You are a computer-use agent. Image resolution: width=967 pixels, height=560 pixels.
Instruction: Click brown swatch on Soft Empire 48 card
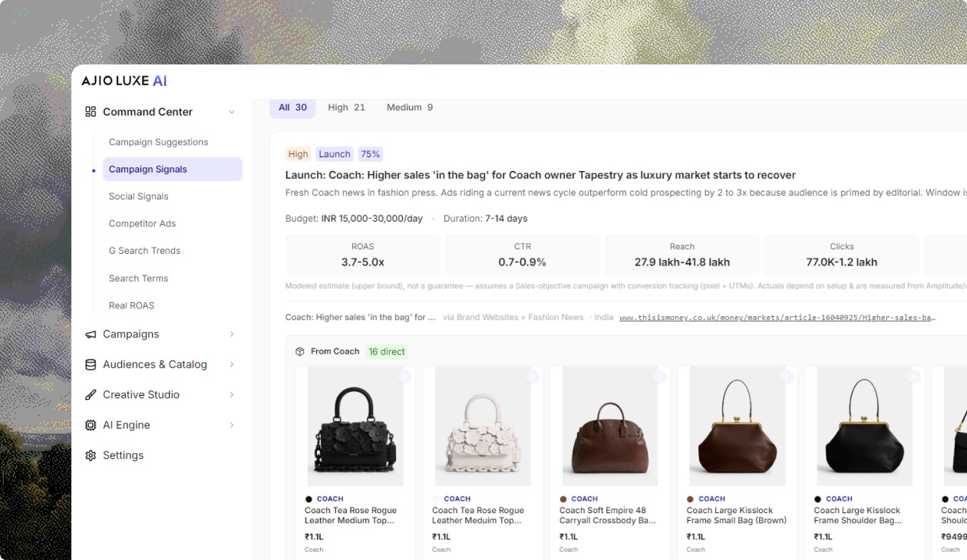563,499
